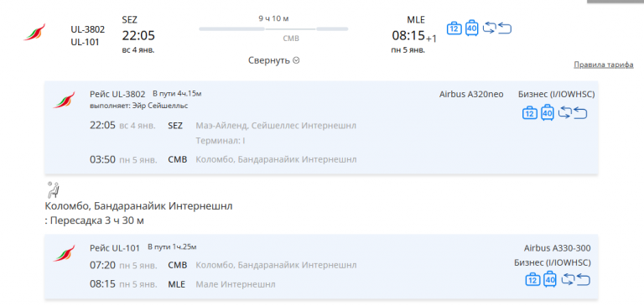Click the route duration bar via CMB
Viewport: 644px width, 306px height.
tap(273, 29)
